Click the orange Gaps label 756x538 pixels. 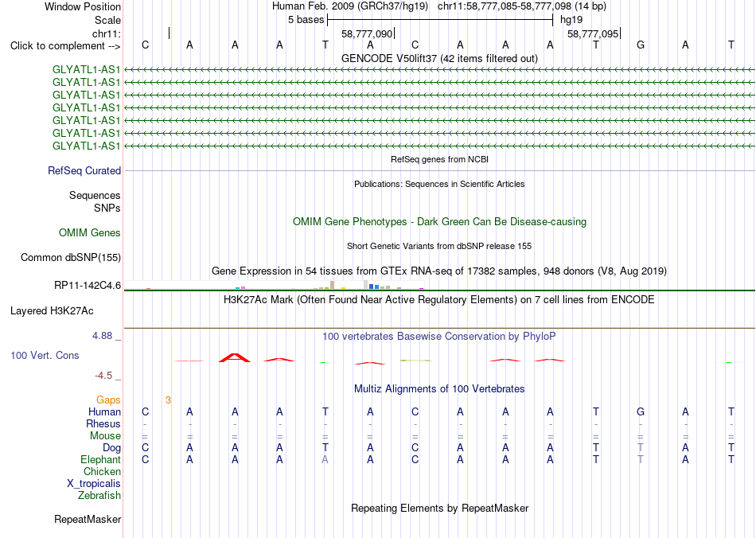(108, 400)
